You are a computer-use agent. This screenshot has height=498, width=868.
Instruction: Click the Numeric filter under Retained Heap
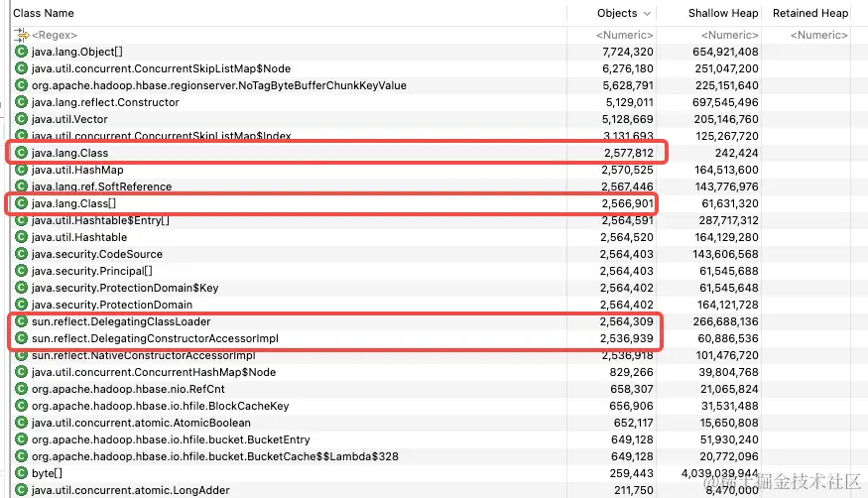(818, 35)
